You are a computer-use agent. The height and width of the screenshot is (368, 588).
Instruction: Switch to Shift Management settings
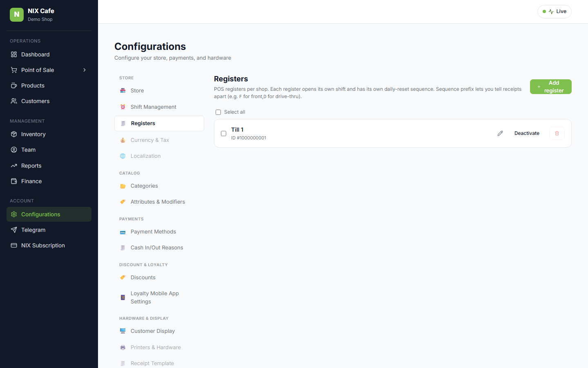159,107
